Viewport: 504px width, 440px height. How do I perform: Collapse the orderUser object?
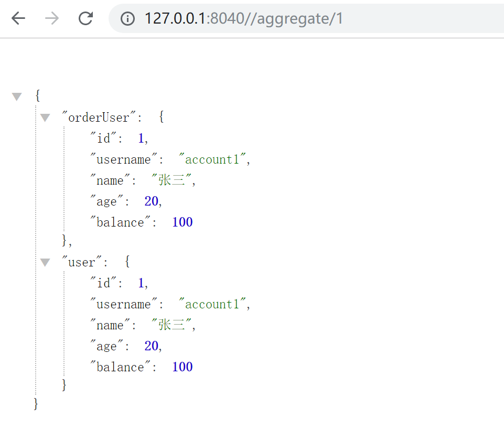(45, 117)
